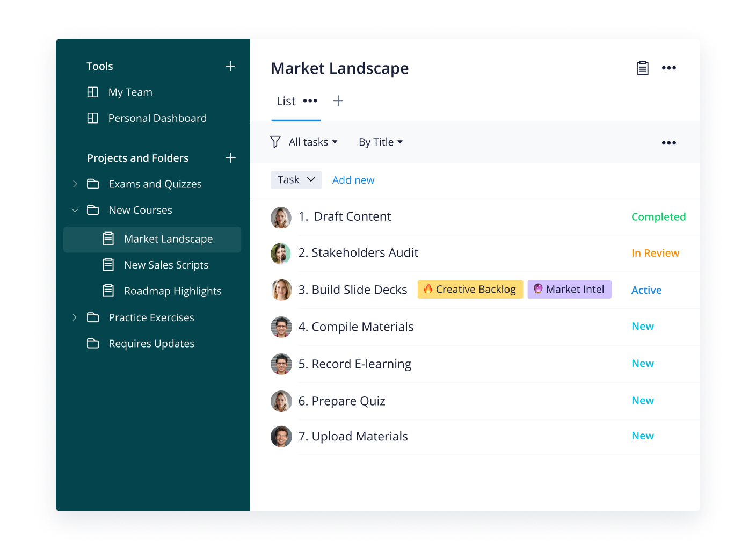Click the In Review status label

point(655,253)
